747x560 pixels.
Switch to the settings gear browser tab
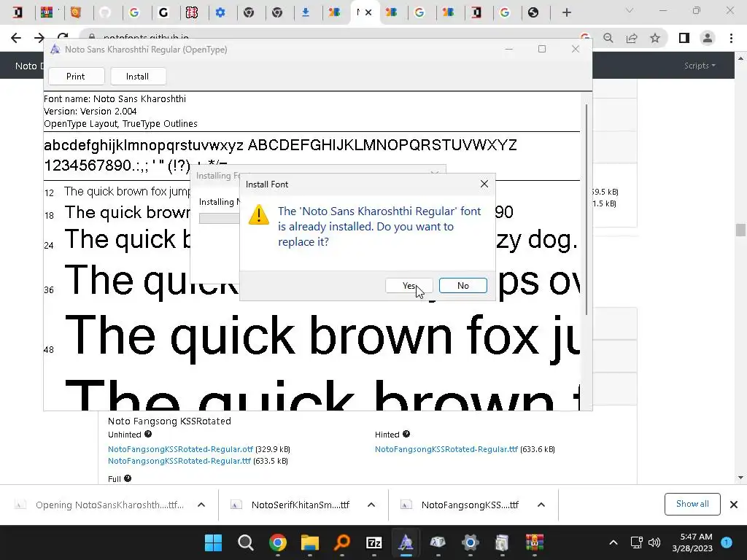[x=220, y=12]
